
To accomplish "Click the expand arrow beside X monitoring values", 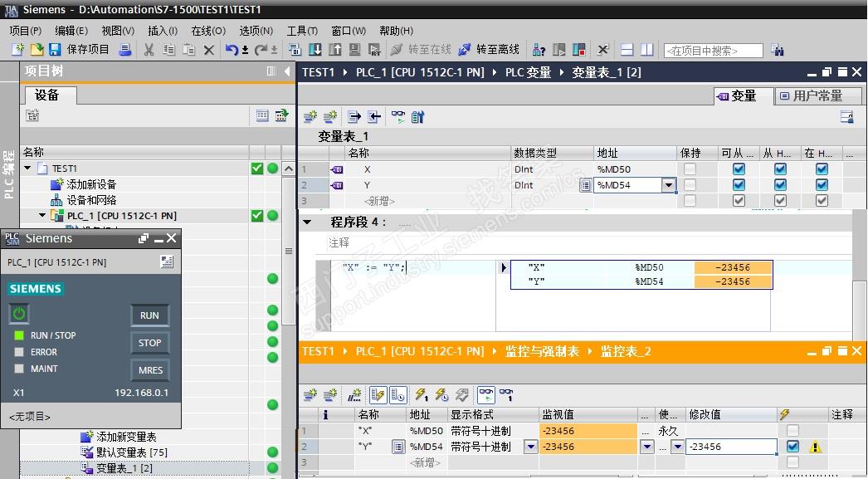I will click(503, 267).
